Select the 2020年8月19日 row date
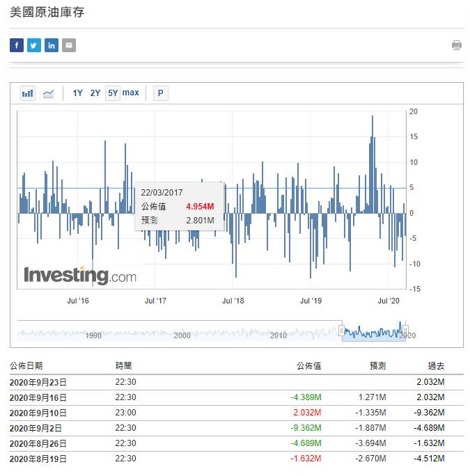Image resolution: width=470 pixels, height=476 pixels. (x=38, y=459)
